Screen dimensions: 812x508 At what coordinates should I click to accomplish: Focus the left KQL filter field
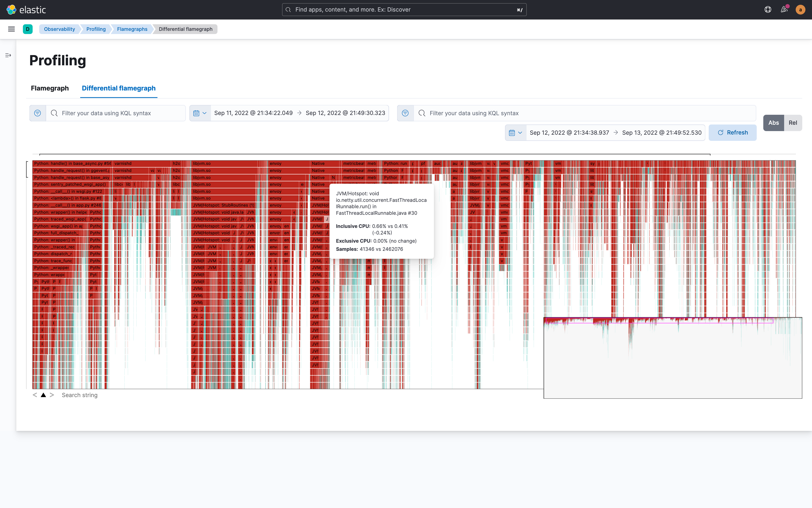point(115,113)
